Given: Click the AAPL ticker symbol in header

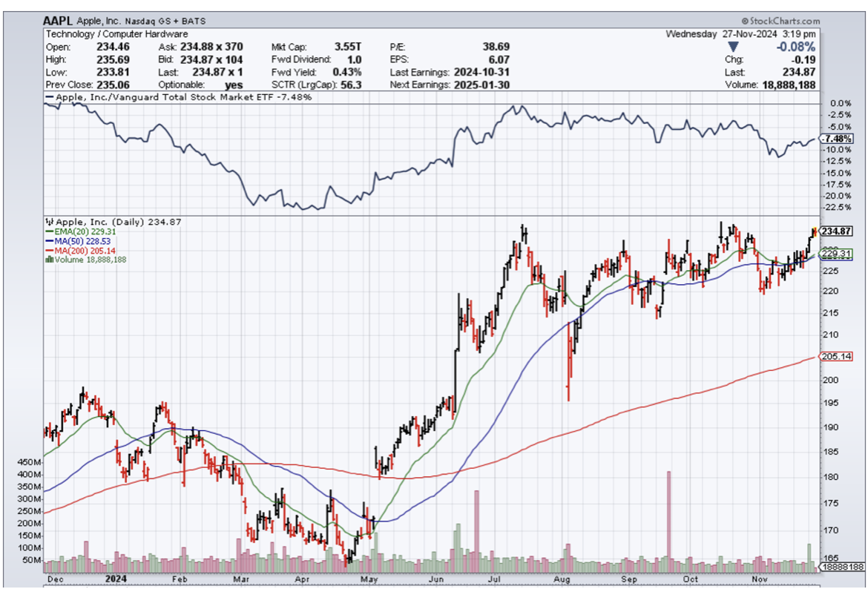Looking at the screenshot, I should (59, 22).
